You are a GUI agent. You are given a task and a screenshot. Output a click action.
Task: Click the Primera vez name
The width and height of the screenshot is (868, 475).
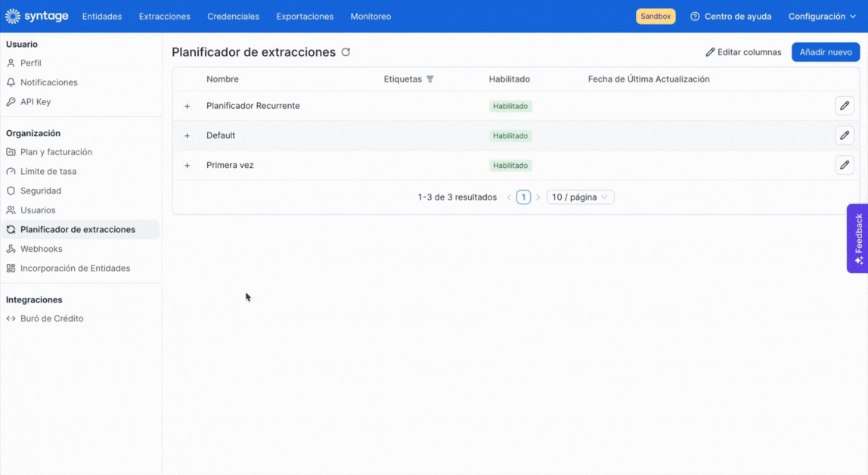[x=230, y=165]
